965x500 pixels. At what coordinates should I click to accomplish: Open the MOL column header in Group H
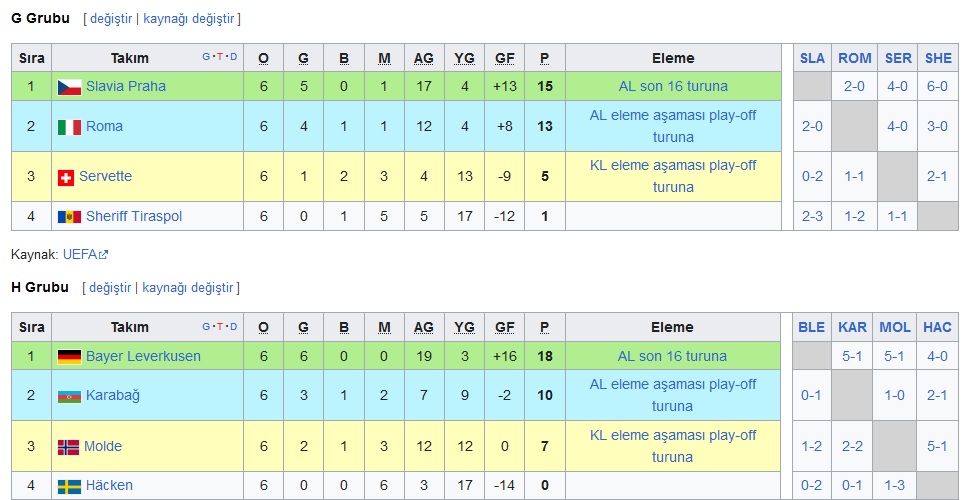point(895,327)
